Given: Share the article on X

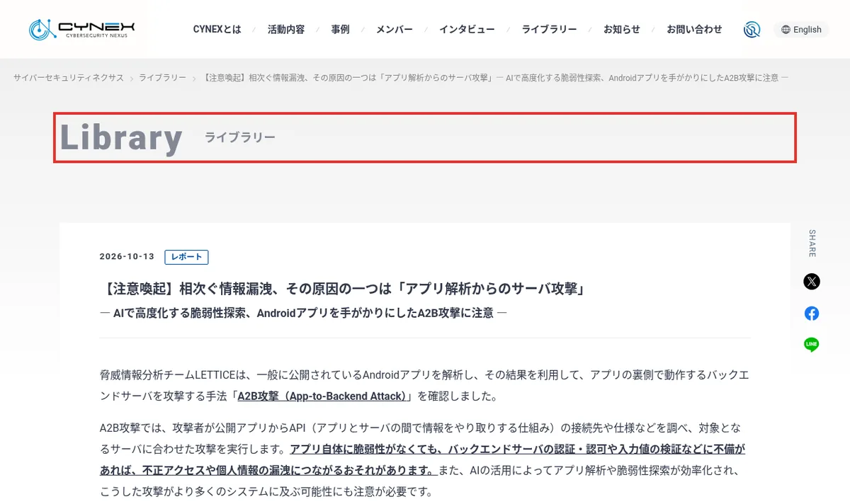Looking at the screenshot, I should coord(812,282).
